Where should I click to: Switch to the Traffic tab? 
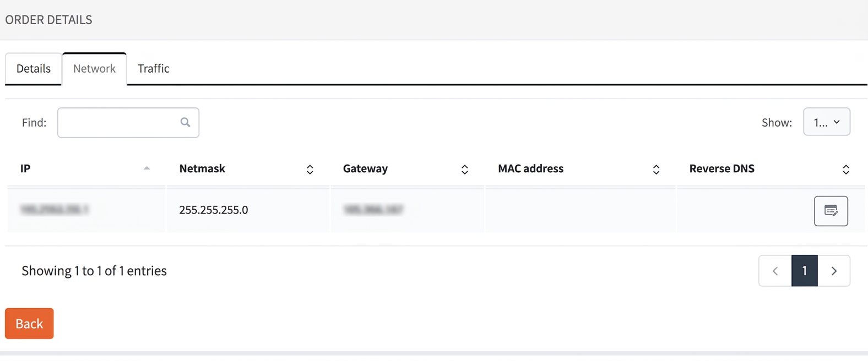[154, 69]
